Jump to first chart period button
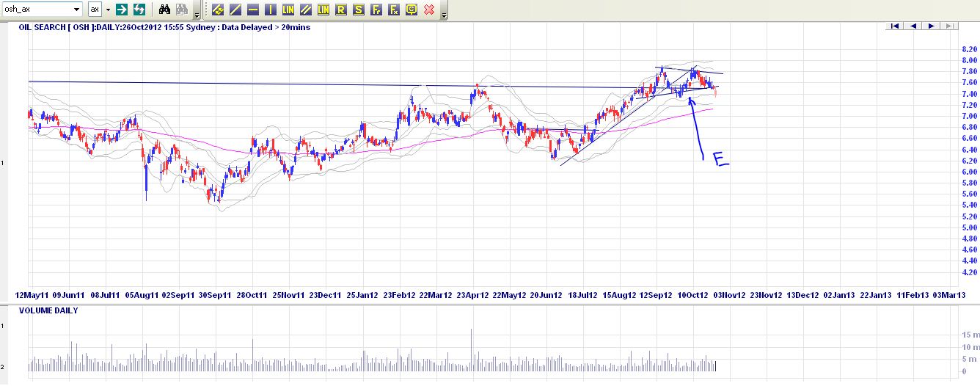This screenshot has width=980, height=386. coord(894,26)
